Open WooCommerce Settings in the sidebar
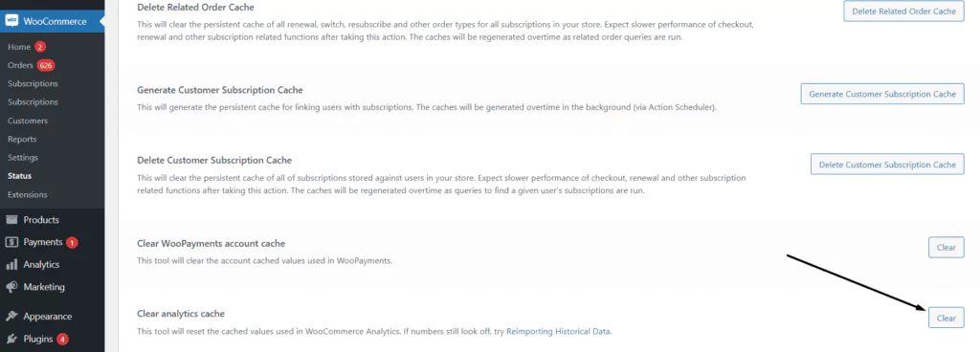Image resolution: width=980 pixels, height=352 pixels. pyautogui.click(x=23, y=157)
